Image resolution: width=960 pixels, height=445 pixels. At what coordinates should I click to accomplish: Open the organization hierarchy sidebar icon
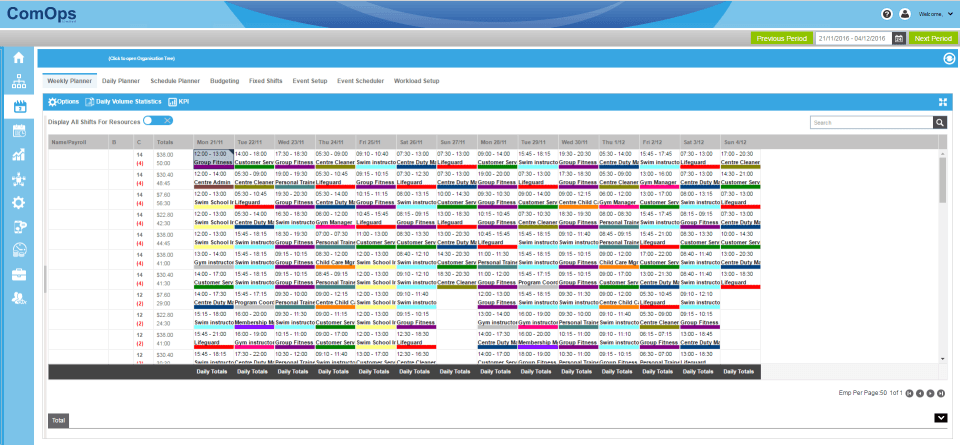click(x=18, y=81)
